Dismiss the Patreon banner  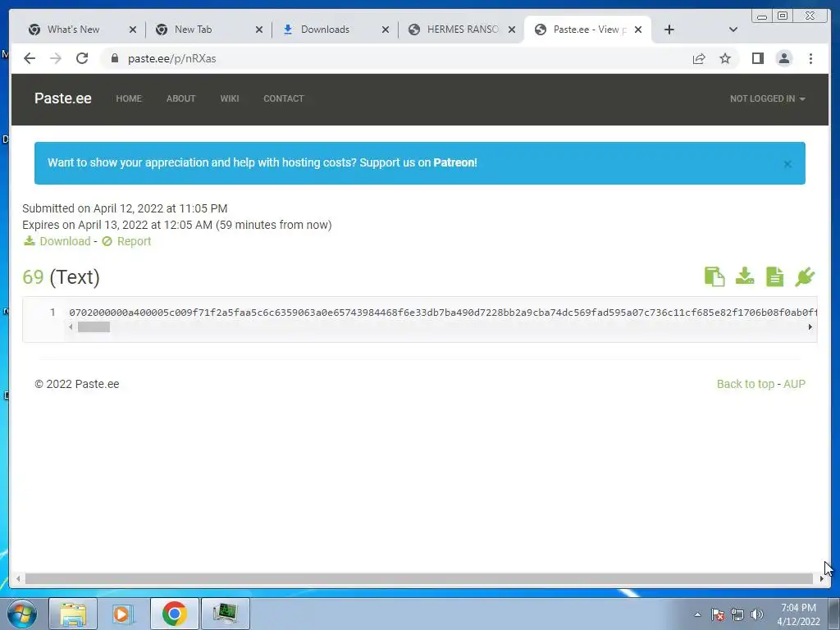tap(787, 164)
